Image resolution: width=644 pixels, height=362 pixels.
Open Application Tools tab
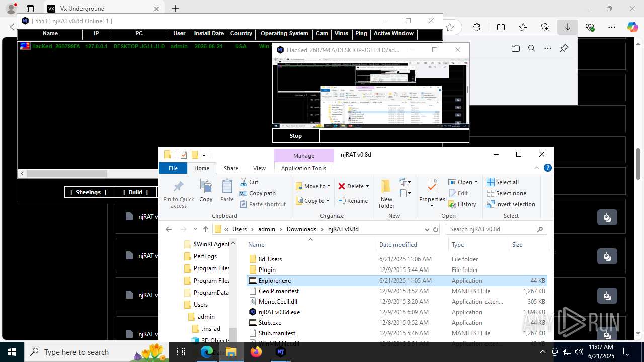click(x=303, y=168)
